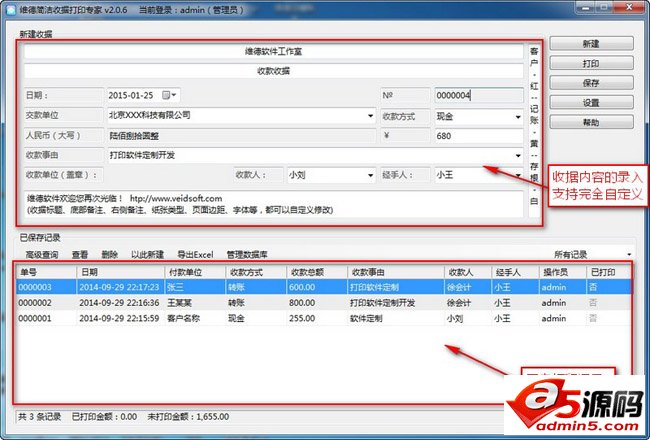Click the 新建 button
Screen dimensions: 650x440
click(592, 44)
